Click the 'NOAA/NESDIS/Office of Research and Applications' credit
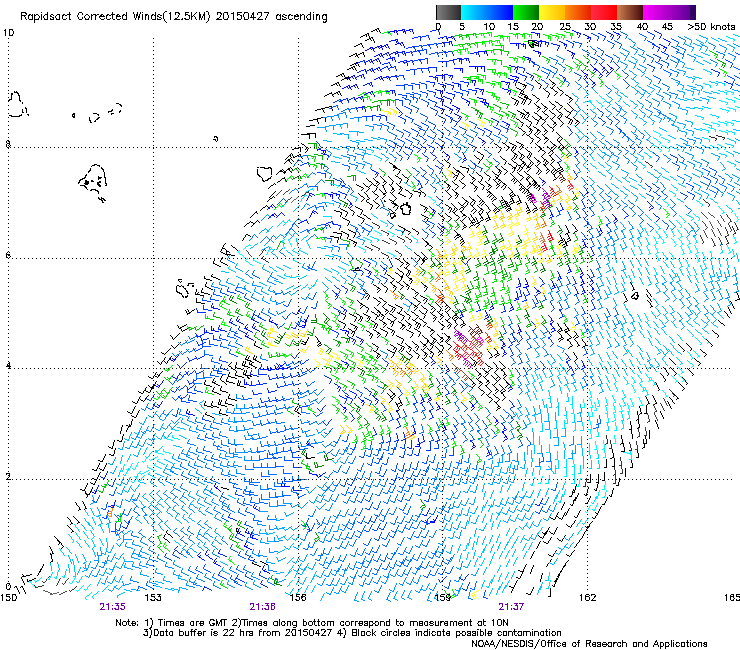The height and width of the screenshot is (650, 740). [x=589, y=644]
